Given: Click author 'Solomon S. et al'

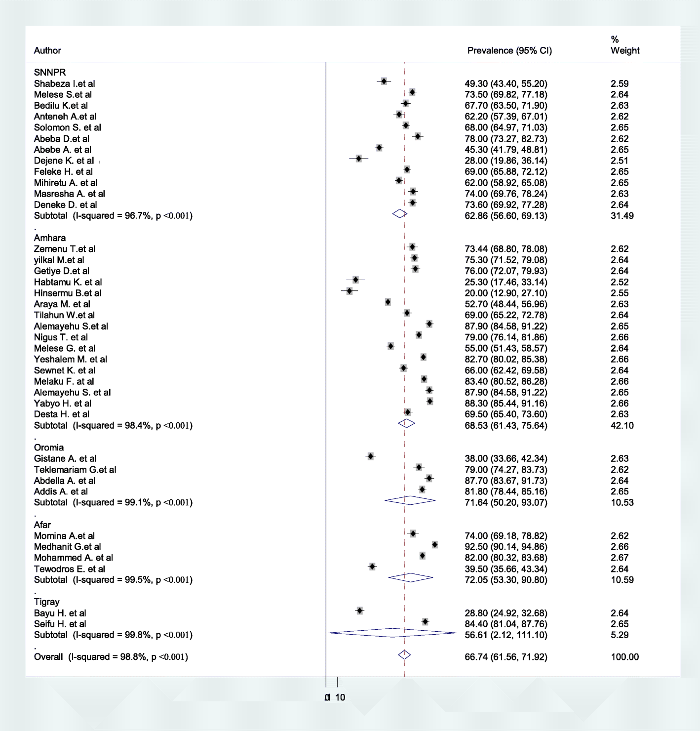Looking at the screenshot, I should pos(68,127).
